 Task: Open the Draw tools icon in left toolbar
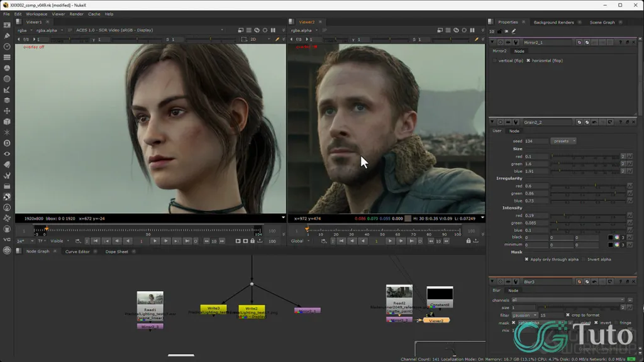click(x=7, y=36)
